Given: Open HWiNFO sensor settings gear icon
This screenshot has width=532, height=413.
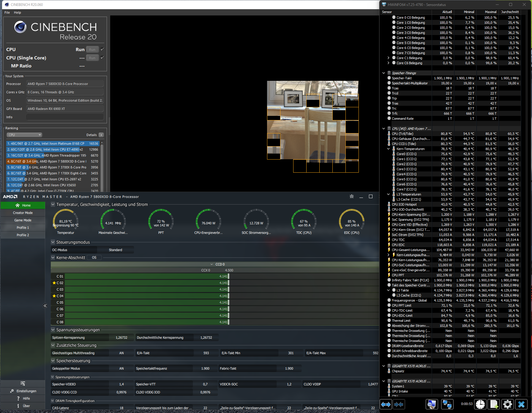Looking at the screenshot, I should (x=508, y=404).
